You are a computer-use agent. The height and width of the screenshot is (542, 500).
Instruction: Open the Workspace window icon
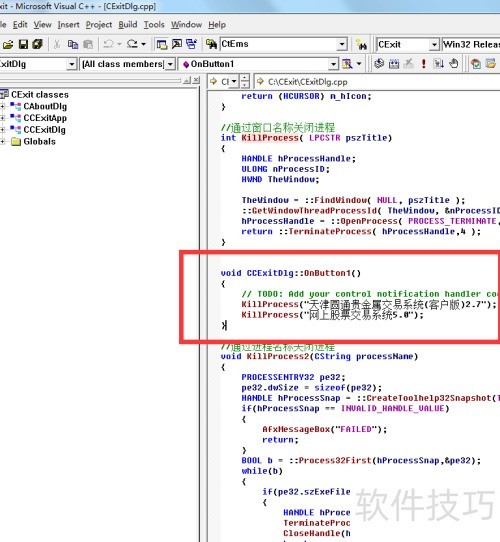[x=161, y=44]
